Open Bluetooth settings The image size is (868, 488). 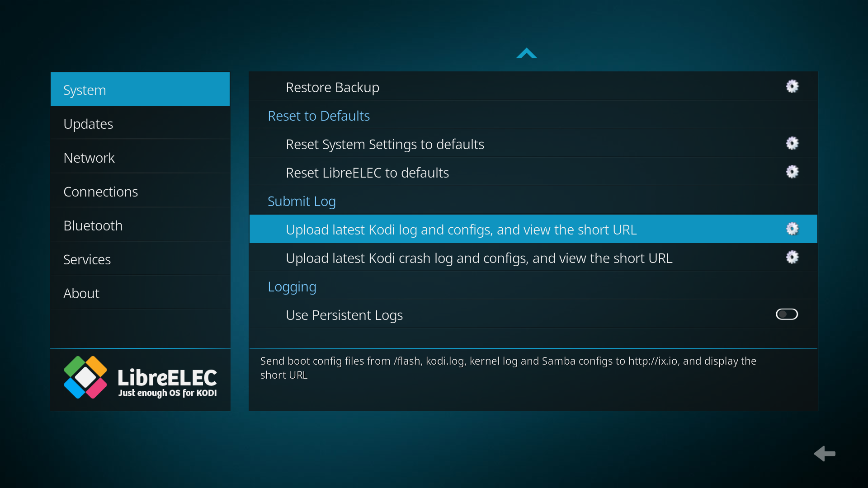click(140, 225)
